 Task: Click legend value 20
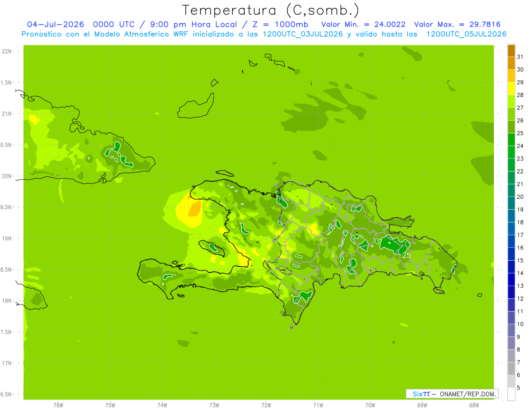(520, 197)
